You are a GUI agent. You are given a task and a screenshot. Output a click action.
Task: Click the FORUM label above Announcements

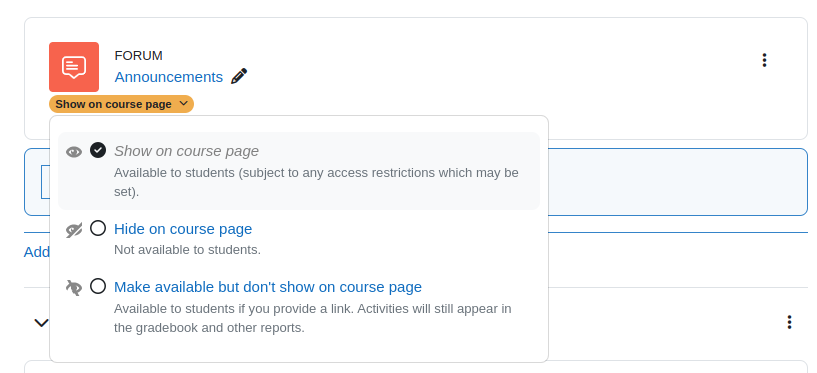(139, 55)
